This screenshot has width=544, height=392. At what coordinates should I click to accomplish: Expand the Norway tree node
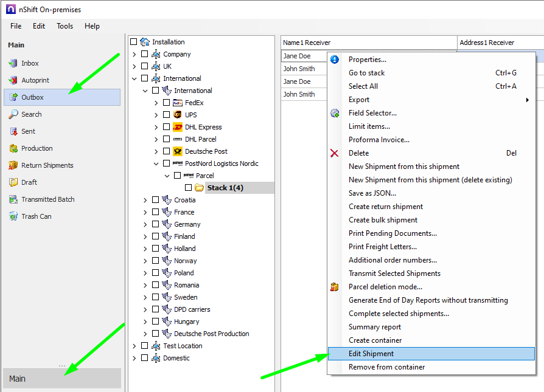145,261
